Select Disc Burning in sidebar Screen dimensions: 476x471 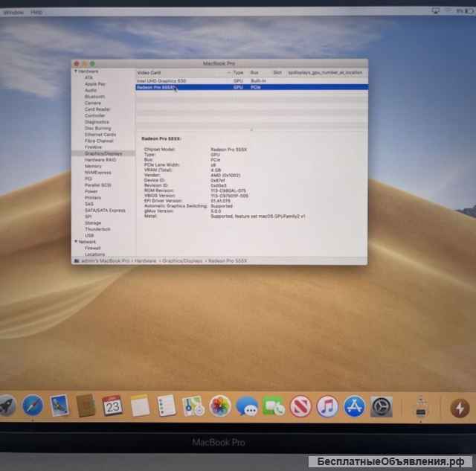pos(97,128)
